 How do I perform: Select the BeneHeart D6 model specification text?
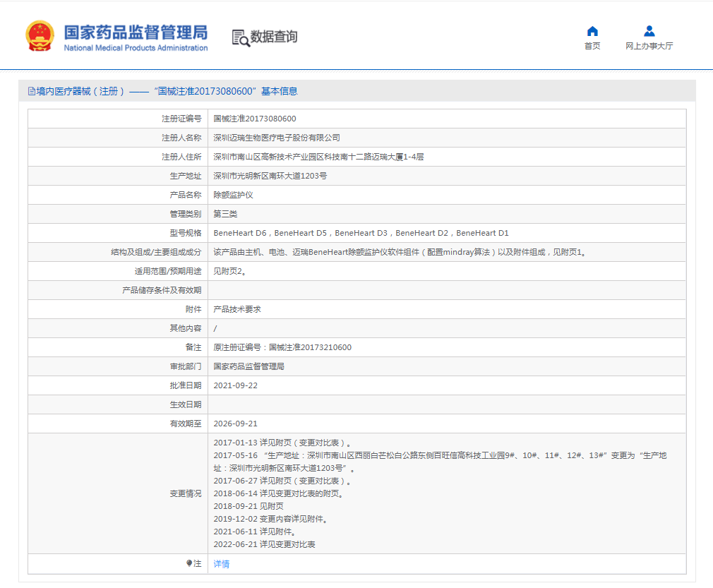pyautogui.click(x=240, y=233)
